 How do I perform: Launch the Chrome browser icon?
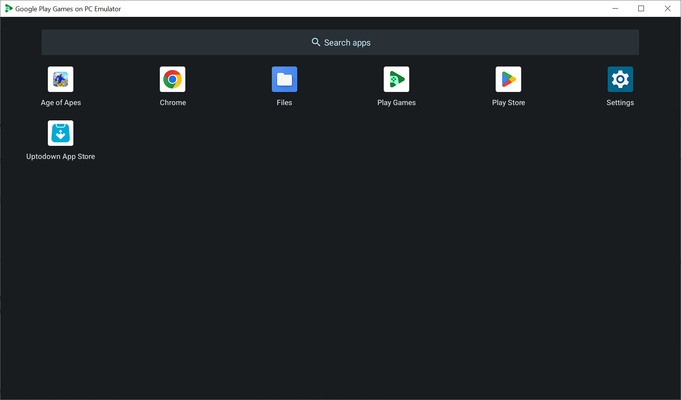click(172, 79)
